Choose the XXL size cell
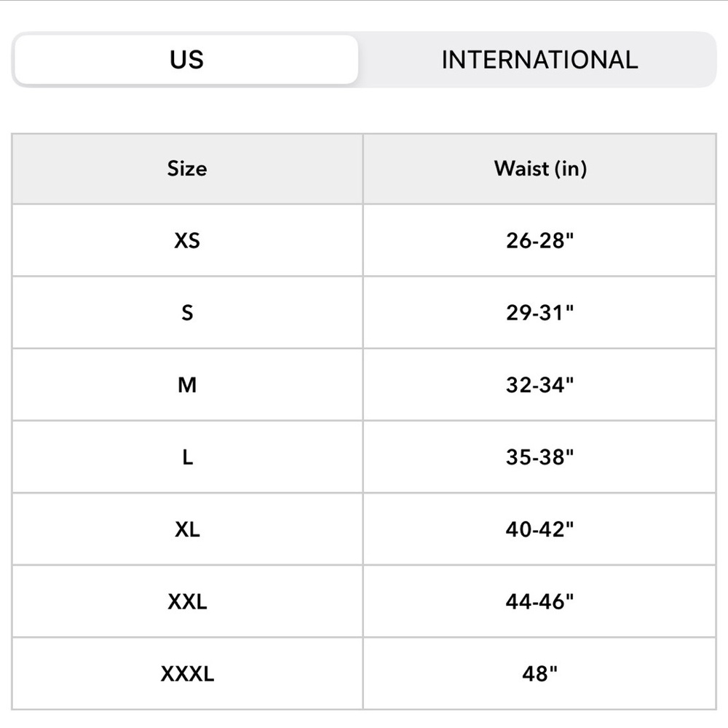This screenshot has height=728, width=728. (187, 601)
